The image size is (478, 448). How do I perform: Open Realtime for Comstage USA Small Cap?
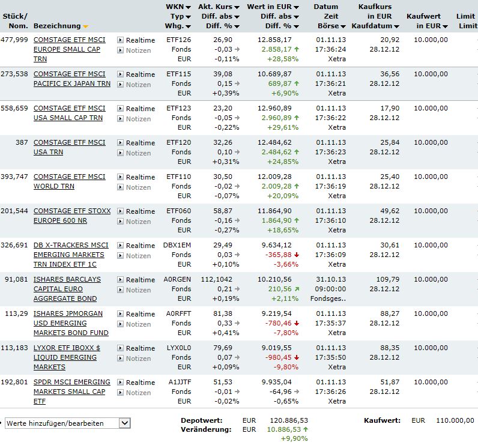(136, 109)
